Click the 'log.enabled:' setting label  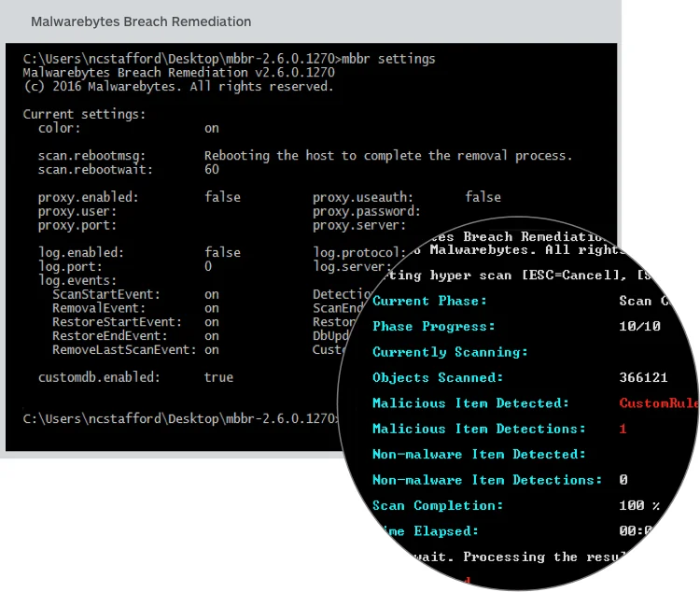pos(81,253)
